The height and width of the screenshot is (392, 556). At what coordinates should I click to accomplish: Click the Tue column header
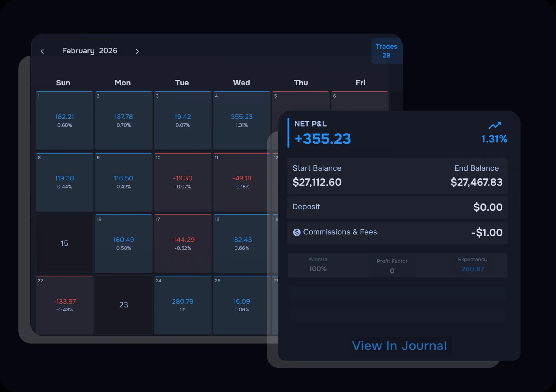[182, 83]
